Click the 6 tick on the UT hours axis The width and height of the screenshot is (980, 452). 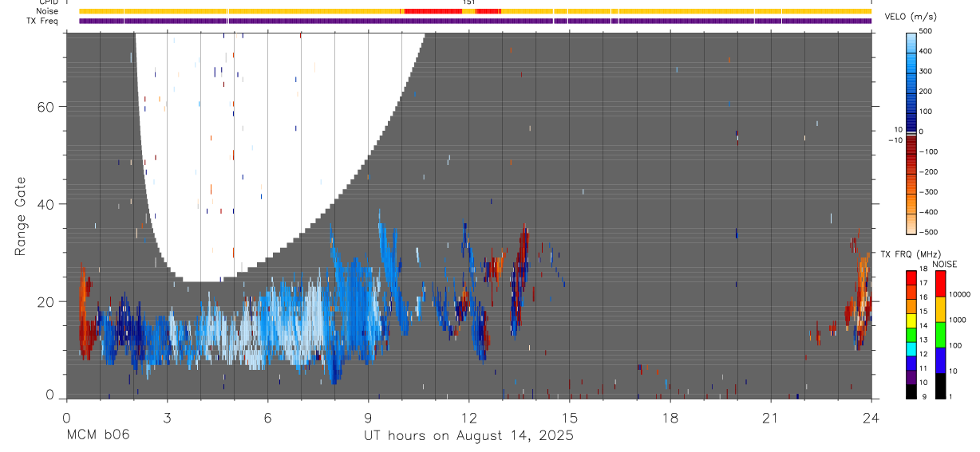(x=267, y=418)
